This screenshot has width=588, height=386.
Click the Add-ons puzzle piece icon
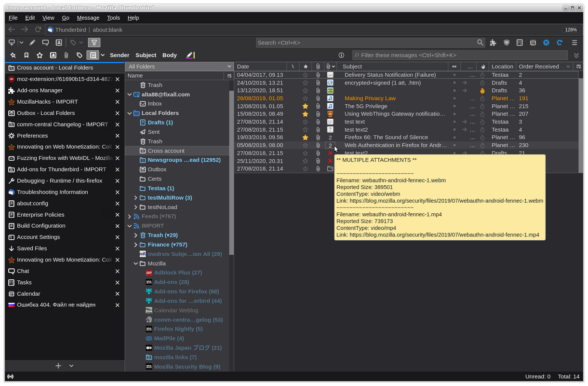493,42
